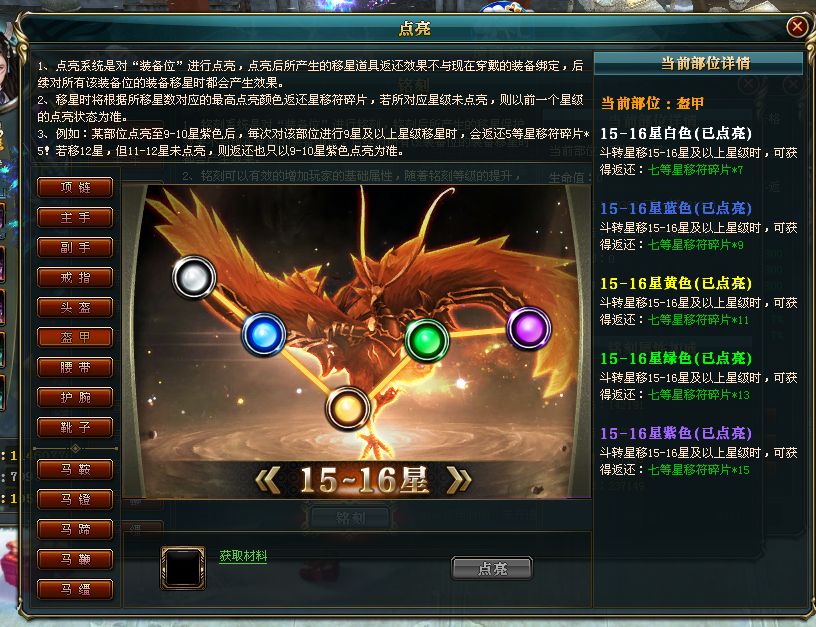Choose the 盔甲 equipment slot
Viewport: 816px width, 627px height.
pyautogui.click(x=75, y=337)
